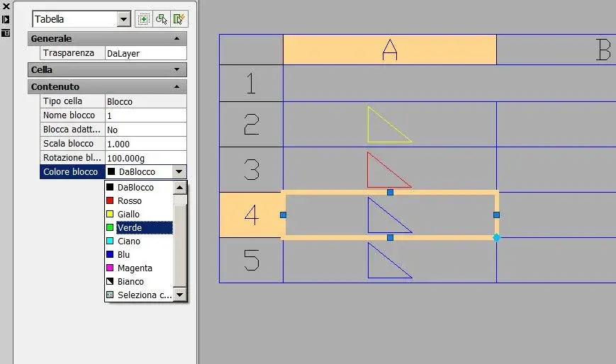Click the color list scroll down arrow

180,295
